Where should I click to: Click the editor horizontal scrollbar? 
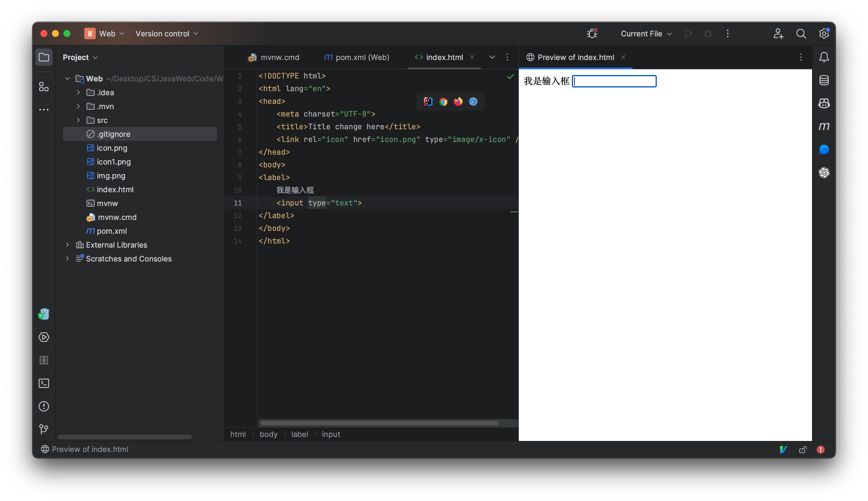coord(379,423)
